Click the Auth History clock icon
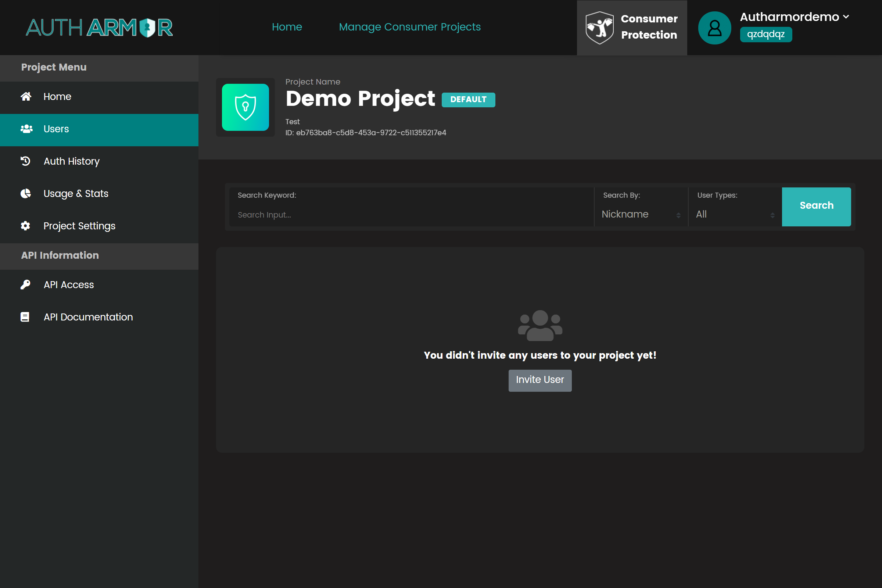882x588 pixels. click(x=25, y=161)
